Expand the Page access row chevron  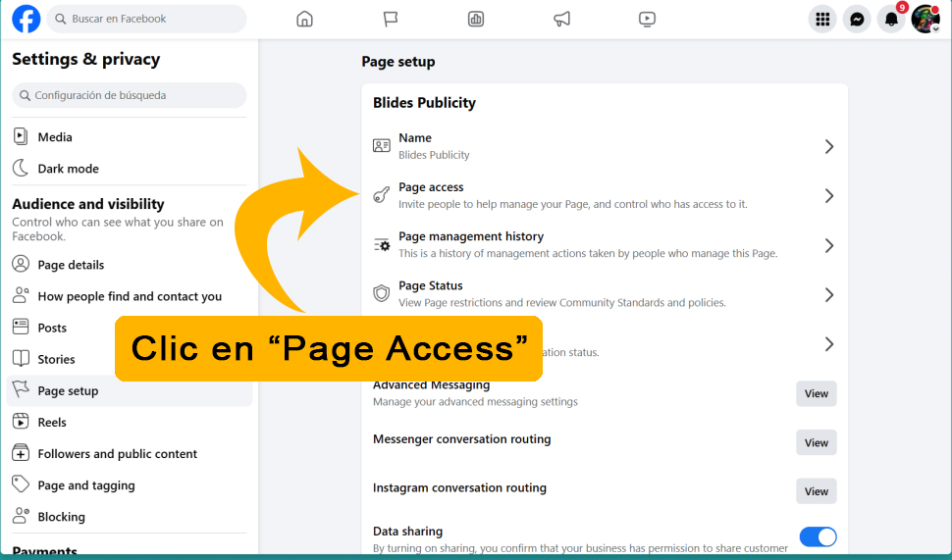pos(828,196)
